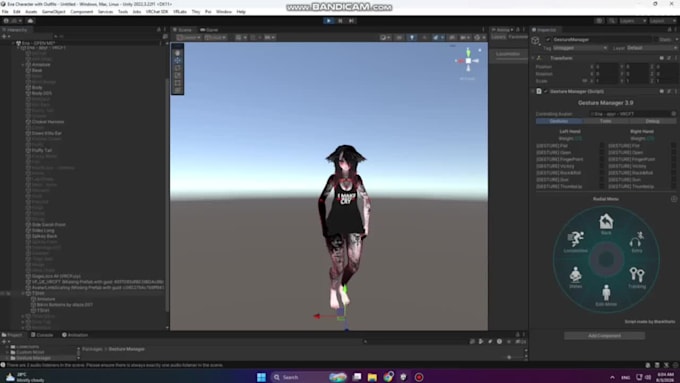Image resolution: width=680 pixels, height=383 pixels.
Task: Select the Scale tool in scene overlay
Action: pos(178,75)
